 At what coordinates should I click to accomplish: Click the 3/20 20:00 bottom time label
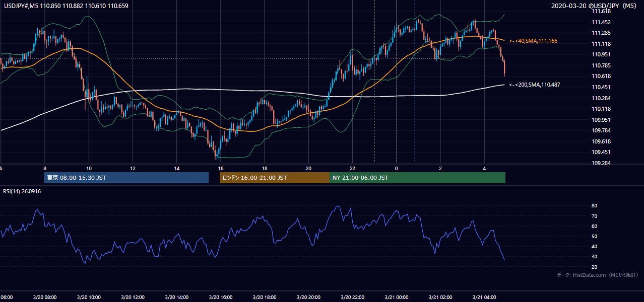click(308, 297)
